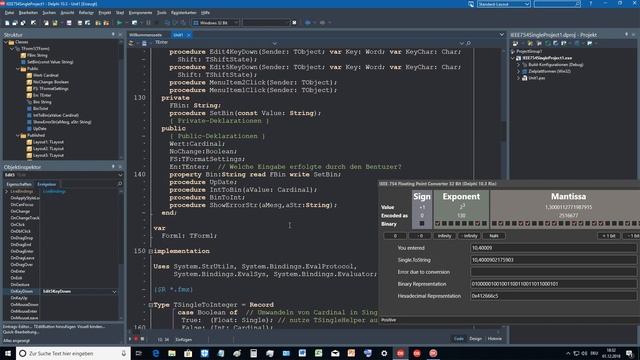Switch to the Historie tab below the editor
This screenshot has width=640, height=360.
[495, 339]
